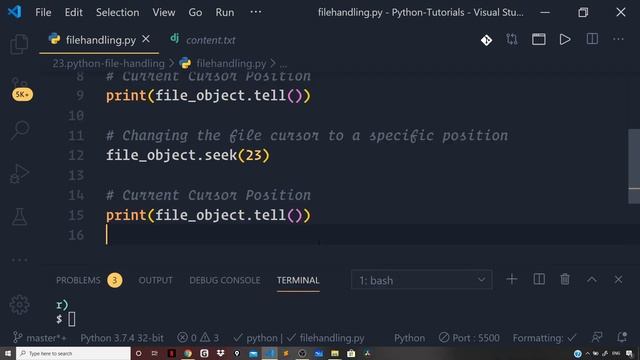Open the Windows Start button
The width and height of the screenshot is (640, 360).
pyautogui.click(x=8, y=353)
